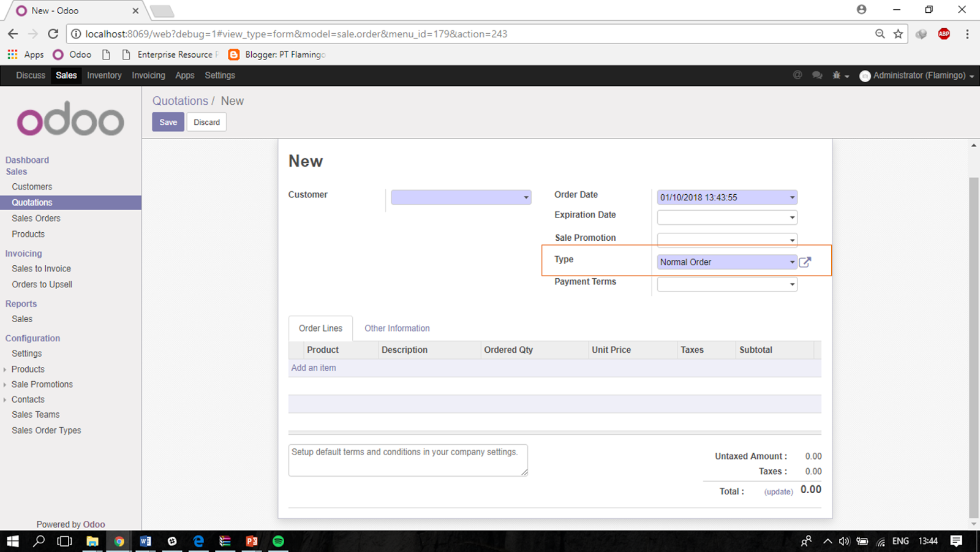
Task: Open the Blogger PT Flamingo bookmark
Action: 277,55
